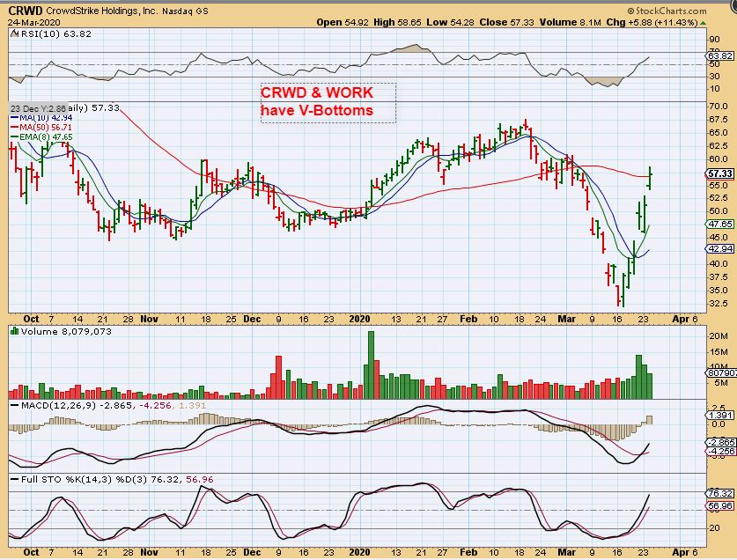
Task: Click the tallest green volume bar in January
Action: [x=372, y=365]
